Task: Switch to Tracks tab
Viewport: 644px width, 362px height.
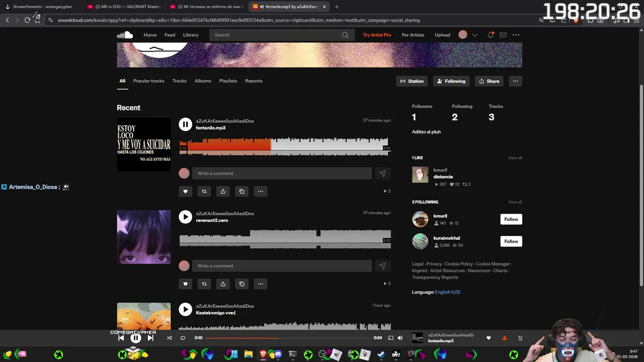Action: click(179, 81)
